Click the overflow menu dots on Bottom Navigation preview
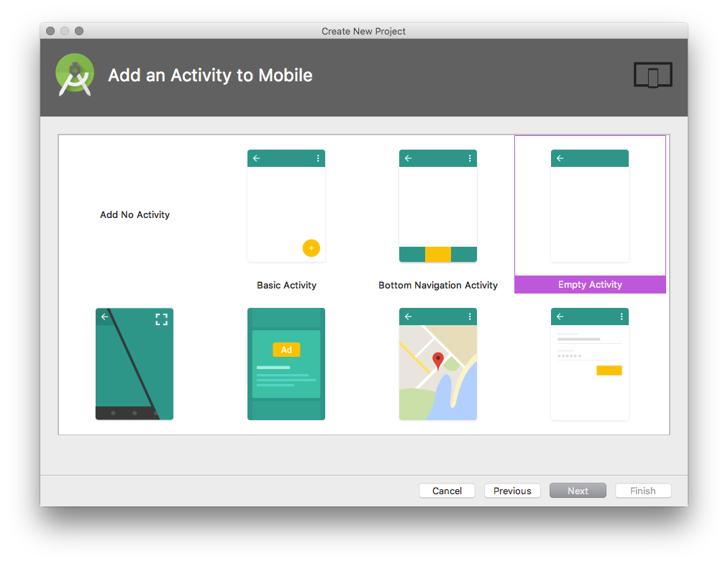 click(x=469, y=158)
